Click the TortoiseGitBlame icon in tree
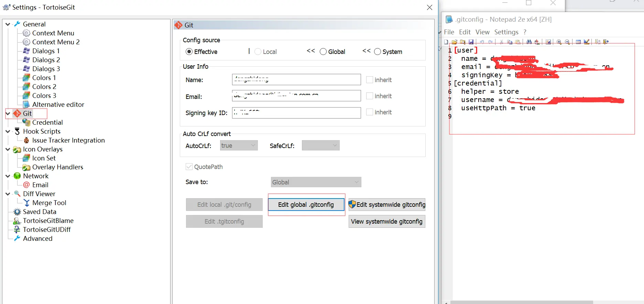644x304 pixels. pyautogui.click(x=17, y=221)
